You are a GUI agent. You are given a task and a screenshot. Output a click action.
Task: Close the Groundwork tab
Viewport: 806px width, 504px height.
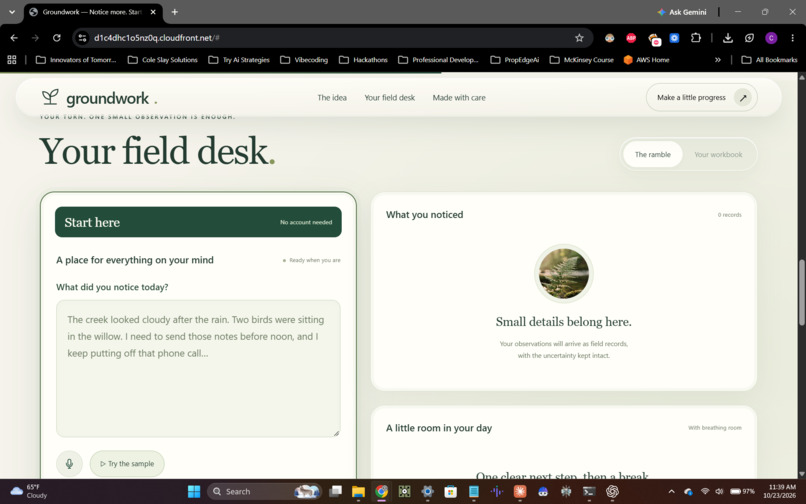[153, 12]
